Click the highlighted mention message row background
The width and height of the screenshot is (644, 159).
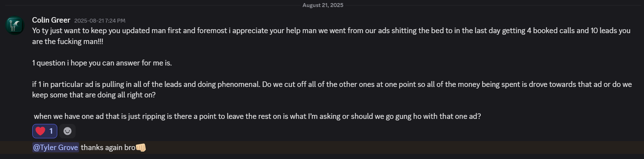[x=322, y=147]
